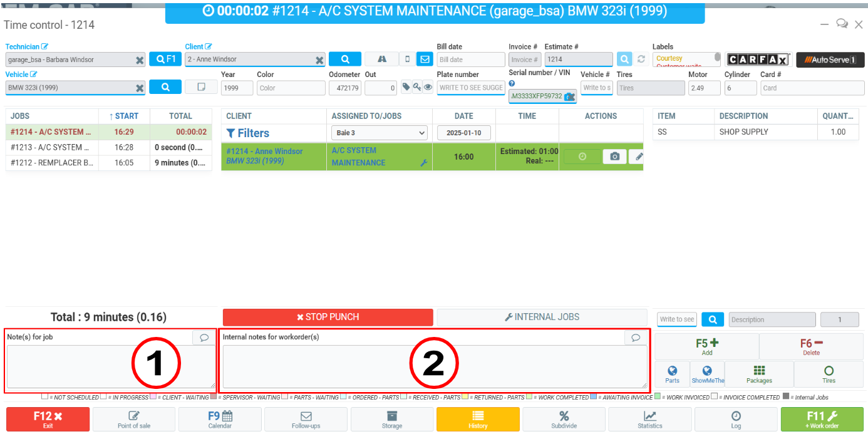This screenshot has height=434, width=868.
Task: Select job #1213 in the Jobs list
Action: coord(52,148)
